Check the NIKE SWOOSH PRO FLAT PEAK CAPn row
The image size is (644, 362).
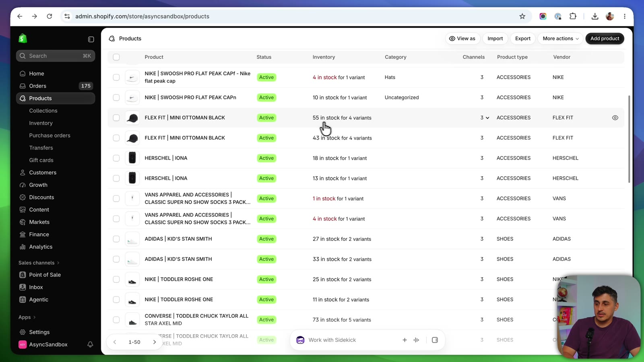tap(116, 98)
